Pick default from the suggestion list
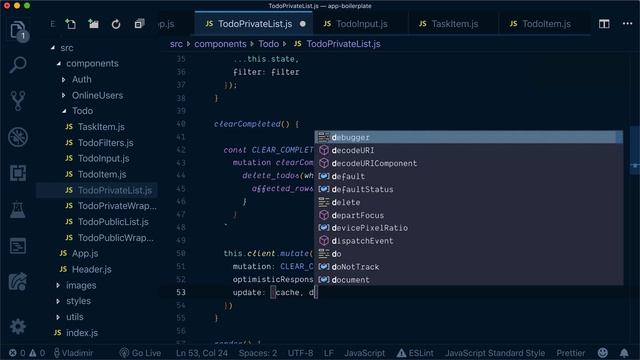The width and height of the screenshot is (640, 360). tap(469, 176)
